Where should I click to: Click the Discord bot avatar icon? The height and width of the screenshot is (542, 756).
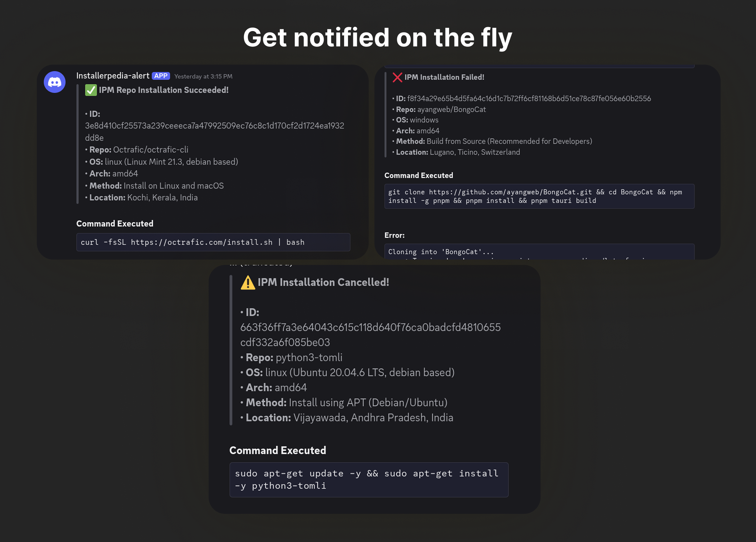click(55, 82)
